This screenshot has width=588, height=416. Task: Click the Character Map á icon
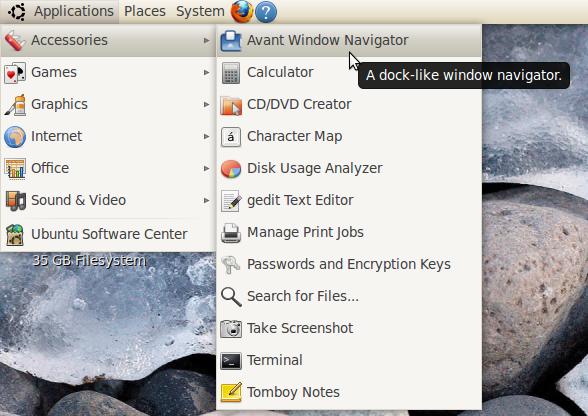pos(231,137)
